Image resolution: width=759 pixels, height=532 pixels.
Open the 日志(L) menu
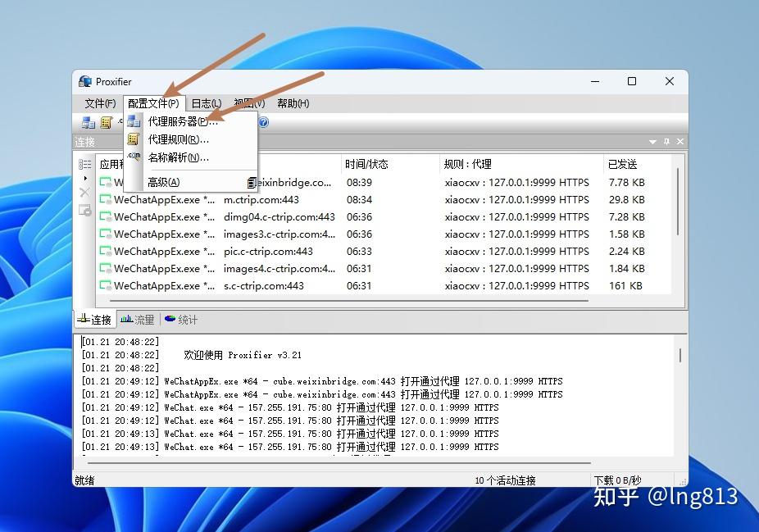[x=207, y=103]
